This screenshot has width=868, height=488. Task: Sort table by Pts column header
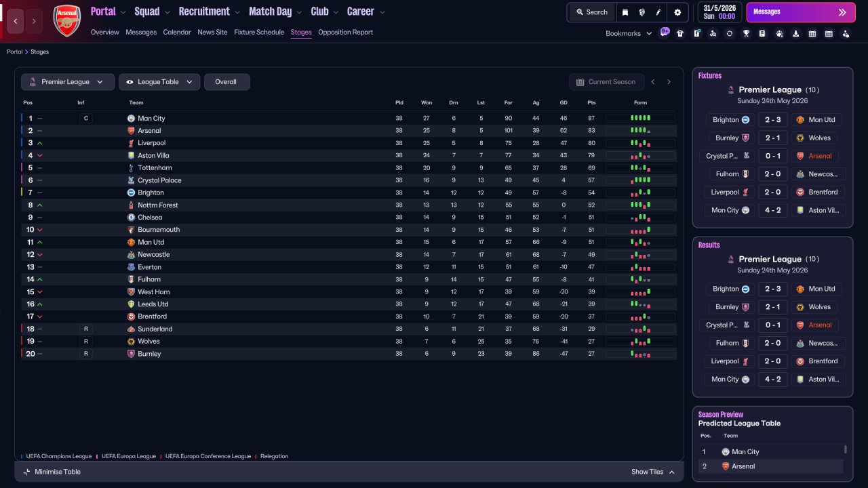click(591, 103)
